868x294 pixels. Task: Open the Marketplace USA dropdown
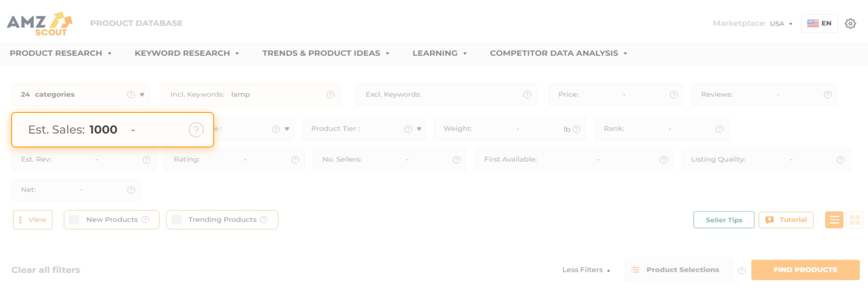click(x=780, y=24)
